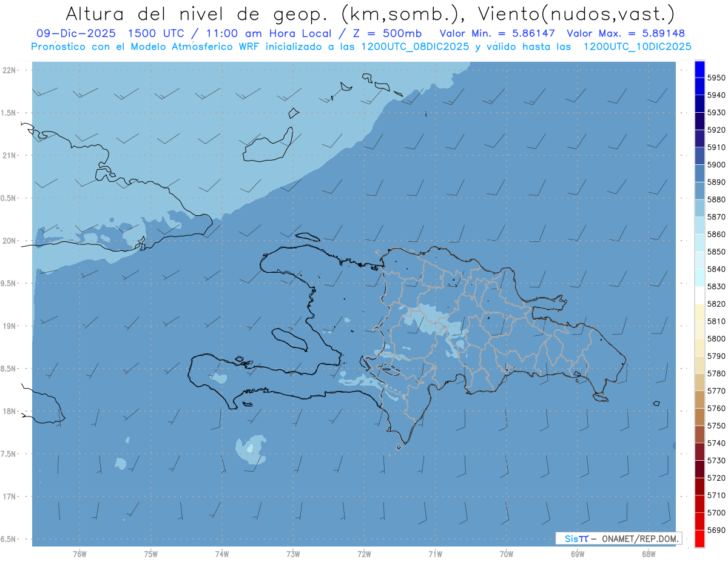Click the "18N" latitude label

point(9,411)
